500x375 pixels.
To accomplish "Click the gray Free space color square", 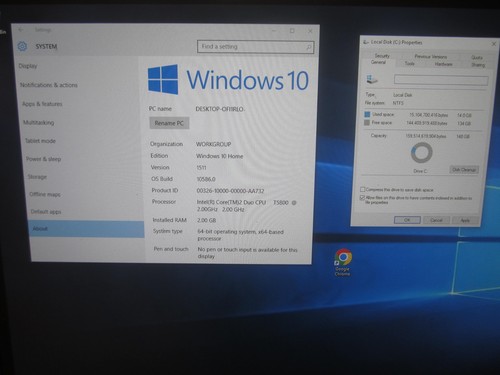I will click(x=367, y=123).
